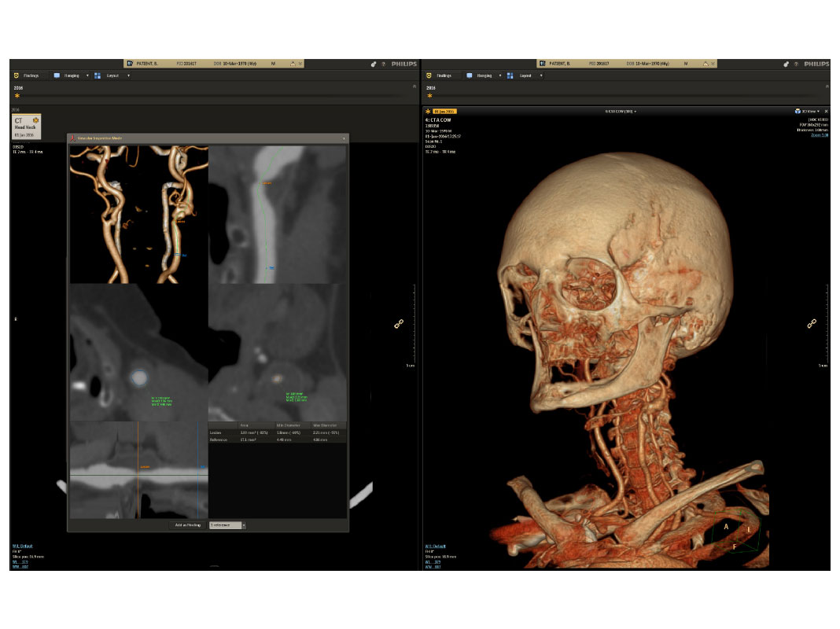The width and height of the screenshot is (840, 629).
Task: Expand Layout dropdown in left toolbar
Action: 114,75
